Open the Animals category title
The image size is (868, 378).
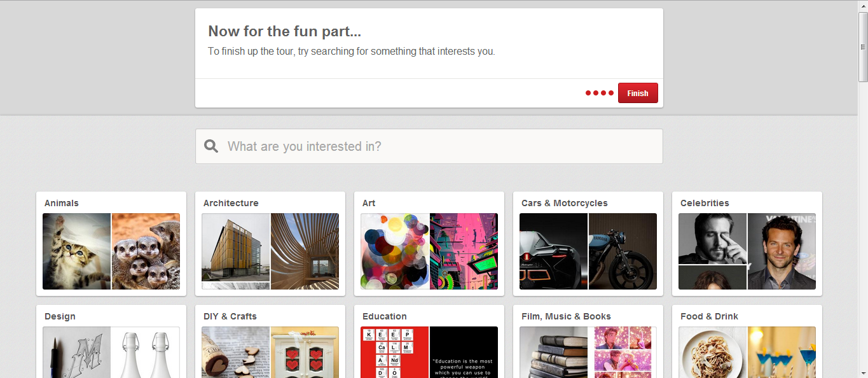click(62, 203)
